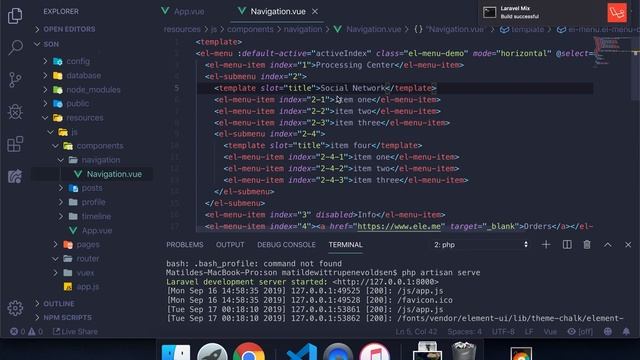Change encoding via UTF-8 status item
This screenshot has width=640, height=360.
(503, 331)
